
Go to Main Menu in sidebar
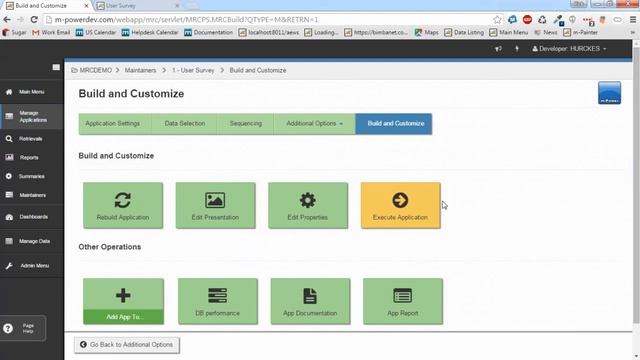[31, 92]
